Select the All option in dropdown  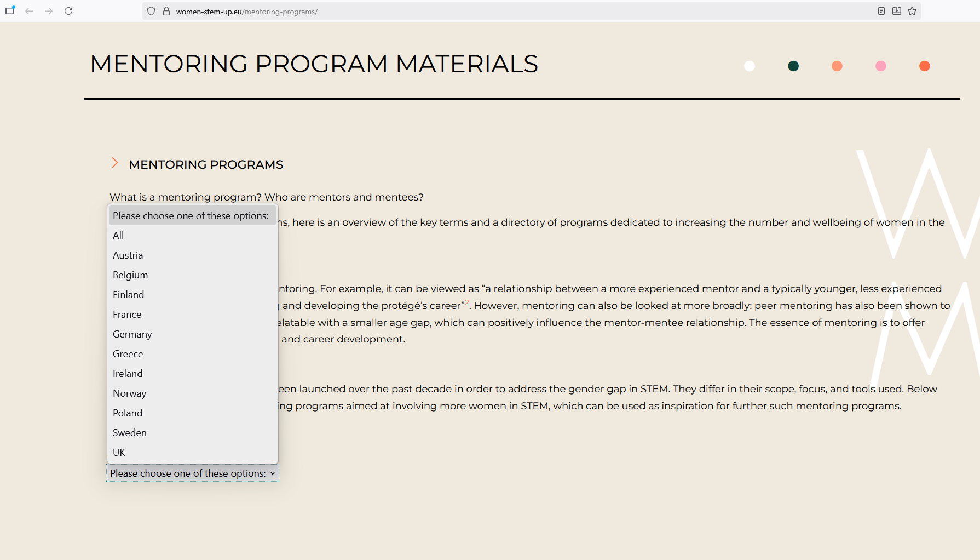(118, 236)
